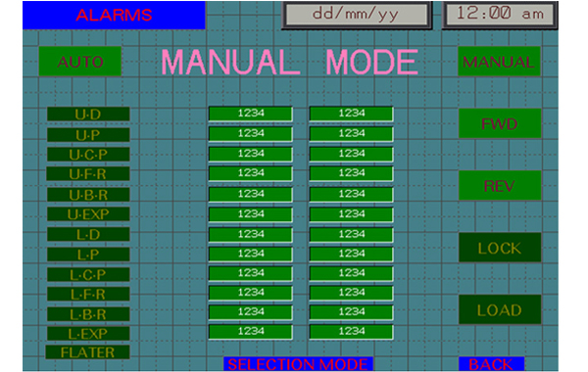The image size is (588, 372).
Task: Edit second value field in U-B-R row
Action: pos(351,194)
